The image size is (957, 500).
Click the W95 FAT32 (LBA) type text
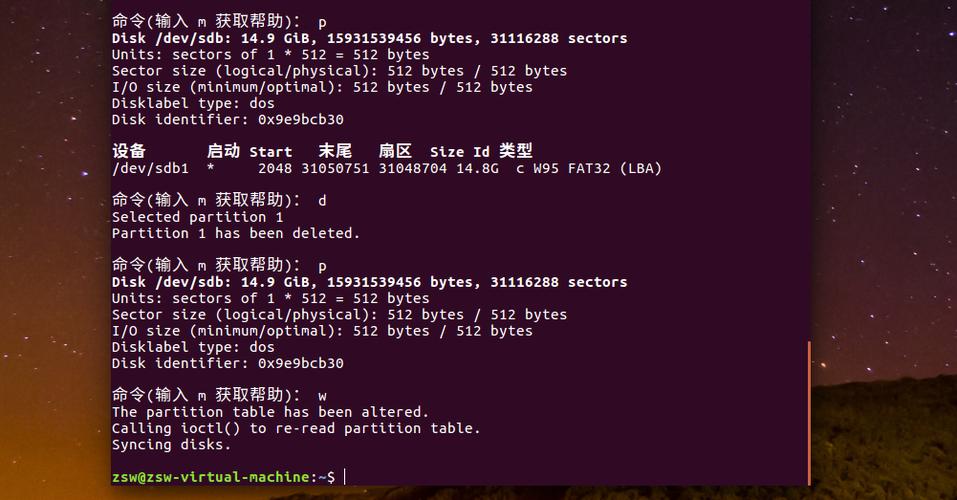pyautogui.click(x=598, y=168)
